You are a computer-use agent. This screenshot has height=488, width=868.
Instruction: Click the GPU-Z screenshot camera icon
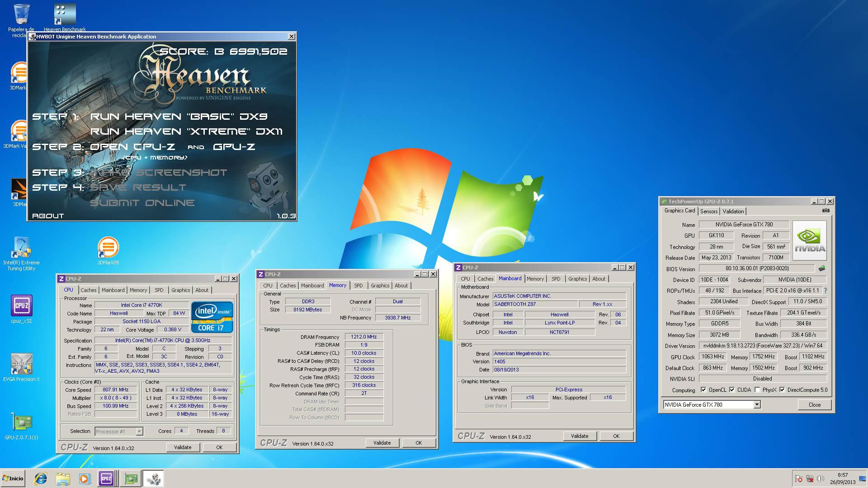826,211
